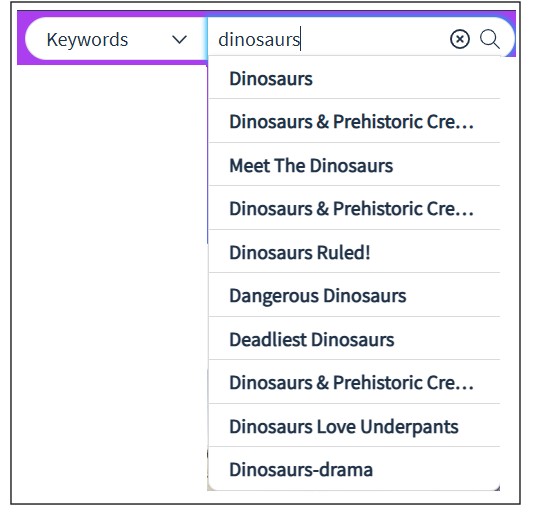Pick the "Dinosaurs Ruled!" suggestion
560x513 pixels.
point(354,252)
